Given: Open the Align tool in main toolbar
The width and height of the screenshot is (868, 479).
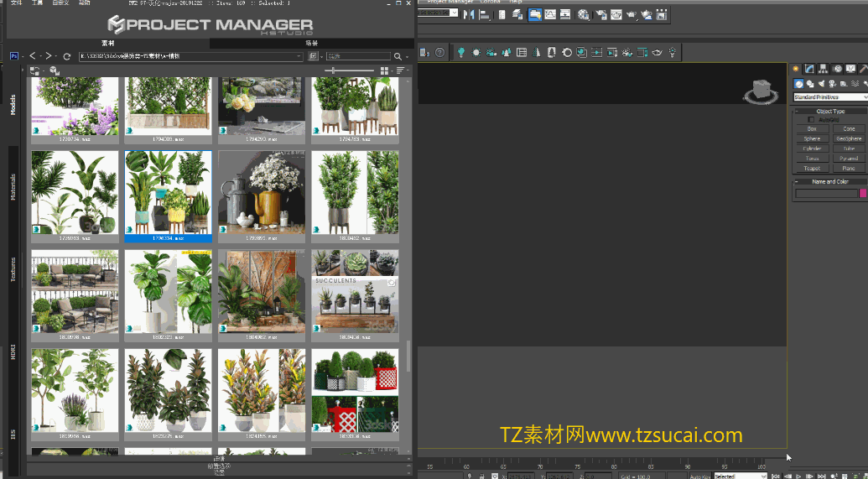Looking at the screenshot, I should tap(485, 15).
